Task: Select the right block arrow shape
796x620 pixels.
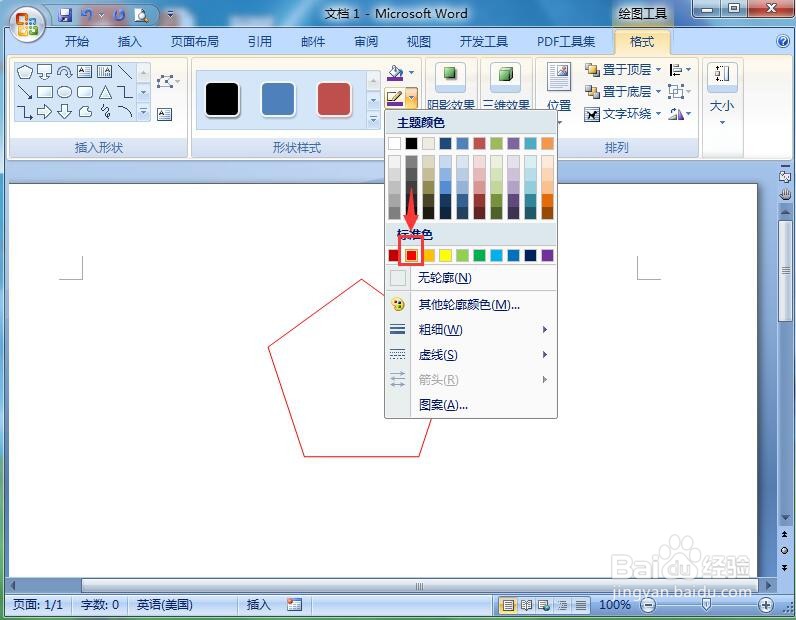Action: (x=45, y=112)
